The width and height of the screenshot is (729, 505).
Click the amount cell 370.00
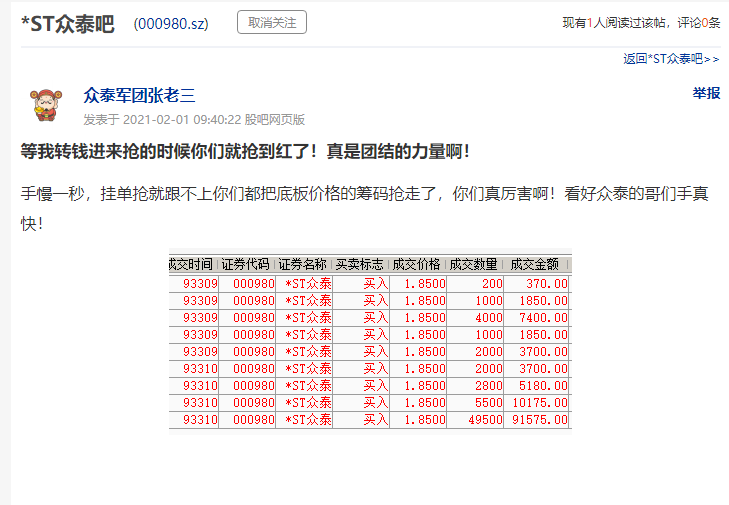[537, 284]
